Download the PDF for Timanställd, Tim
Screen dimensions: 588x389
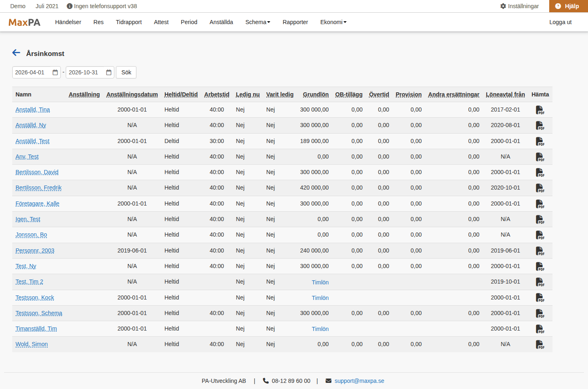pos(540,329)
